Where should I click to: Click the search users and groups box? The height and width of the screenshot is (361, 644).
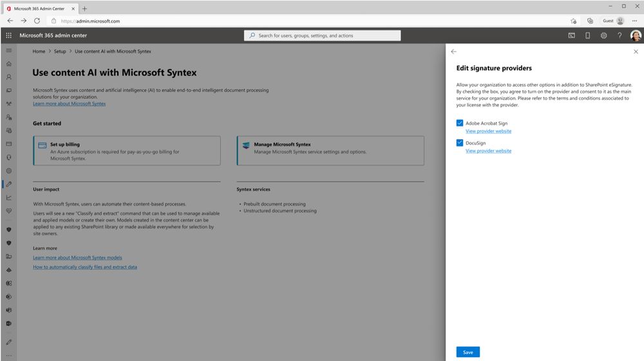pyautogui.click(x=323, y=35)
